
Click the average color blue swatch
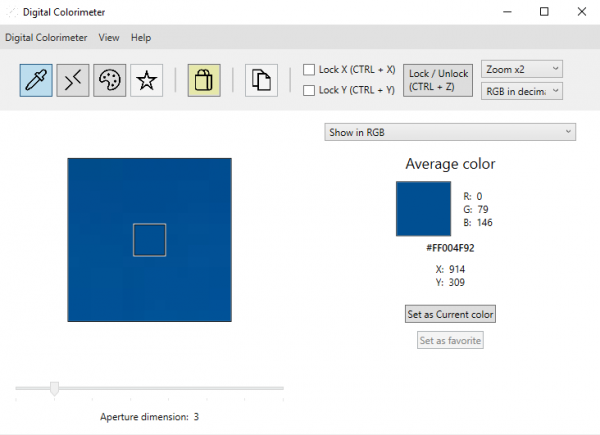pyautogui.click(x=423, y=209)
